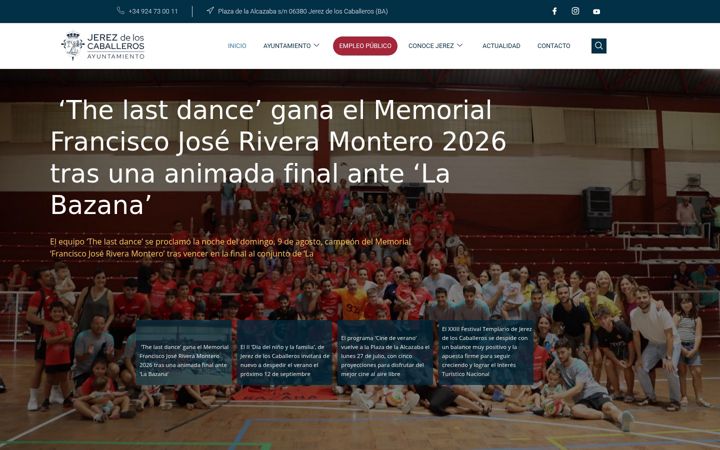The image size is (720, 450).
Task: Go to Actualidad page
Action: (501, 46)
